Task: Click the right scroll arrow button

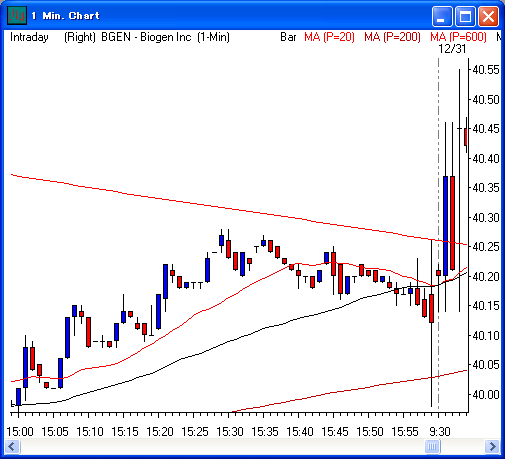Action: tap(492, 446)
